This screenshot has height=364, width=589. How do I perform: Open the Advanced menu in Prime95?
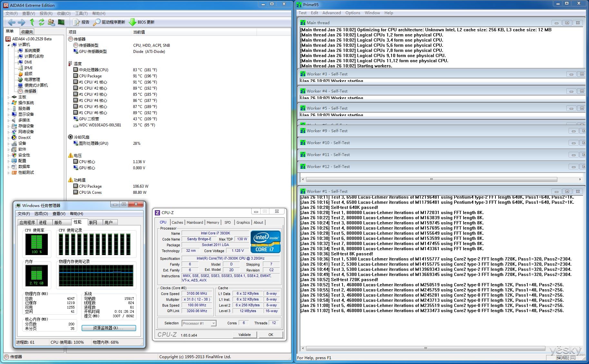[331, 13]
